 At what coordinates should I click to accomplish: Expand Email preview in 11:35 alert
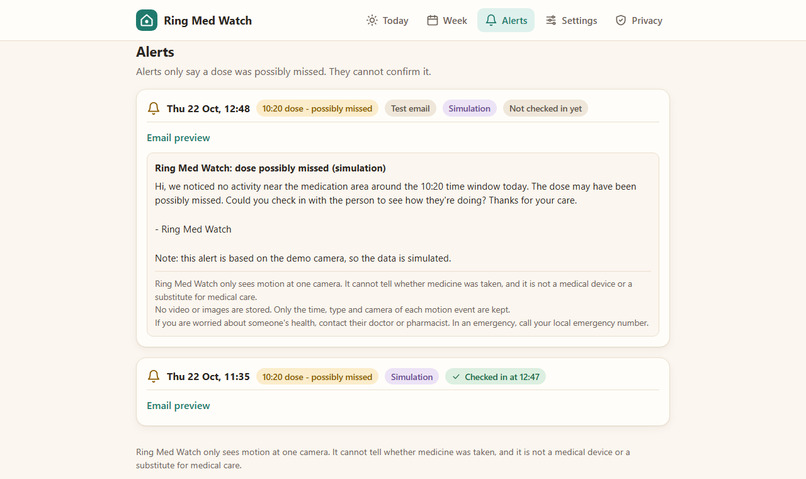[178, 406]
